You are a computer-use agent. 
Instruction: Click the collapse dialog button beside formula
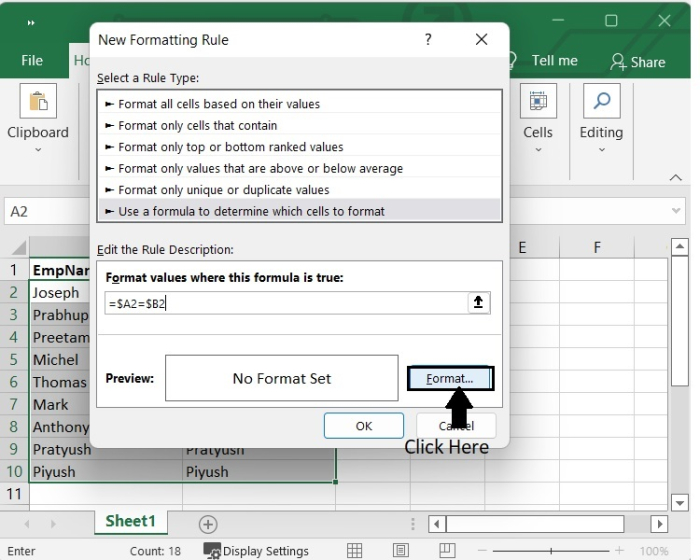point(480,302)
